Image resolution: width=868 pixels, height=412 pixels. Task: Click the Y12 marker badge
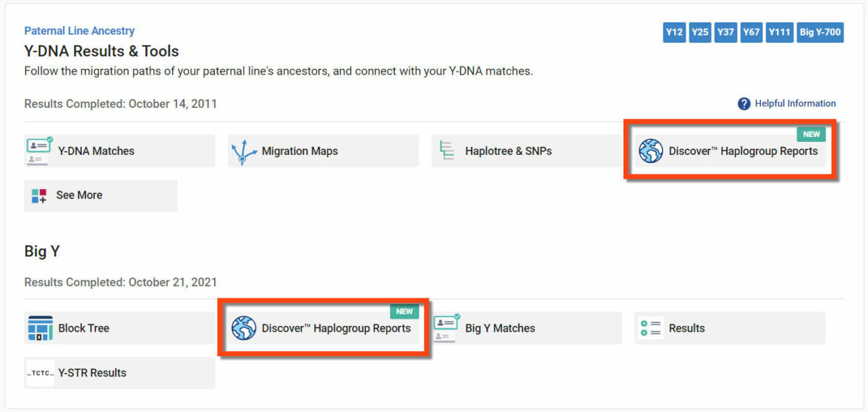click(x=674, y=32)
